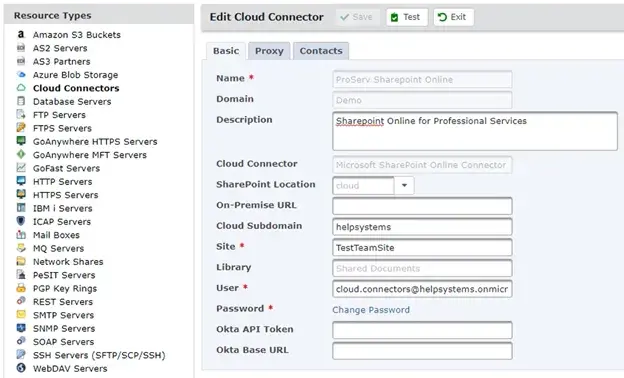This screenshot has width=624, height=378.
Task: Click the Exit button
Action: tap(453, 17)
